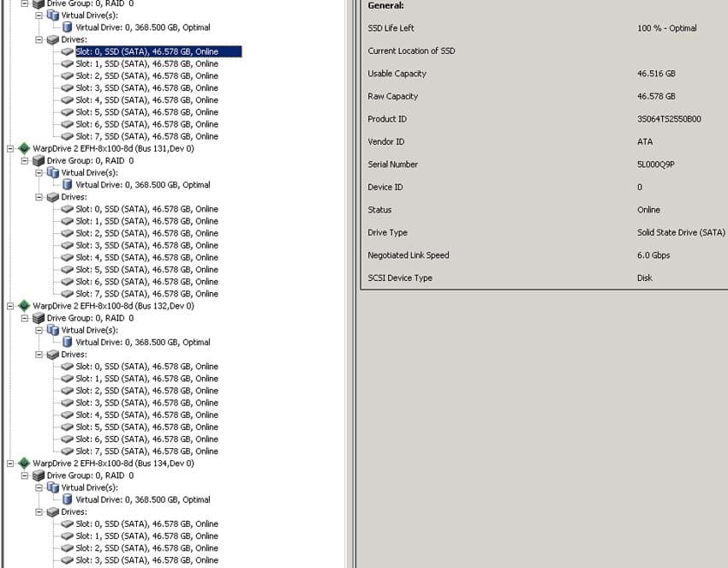Click the 'Current Location of SSD' property label
This screenshot has width=728, height=568.
411,51
